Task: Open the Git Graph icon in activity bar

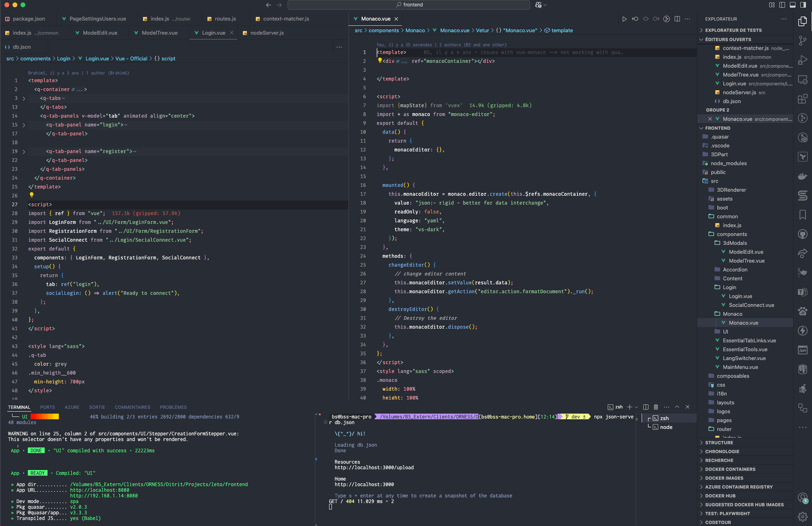Action: tap(802, 118)
